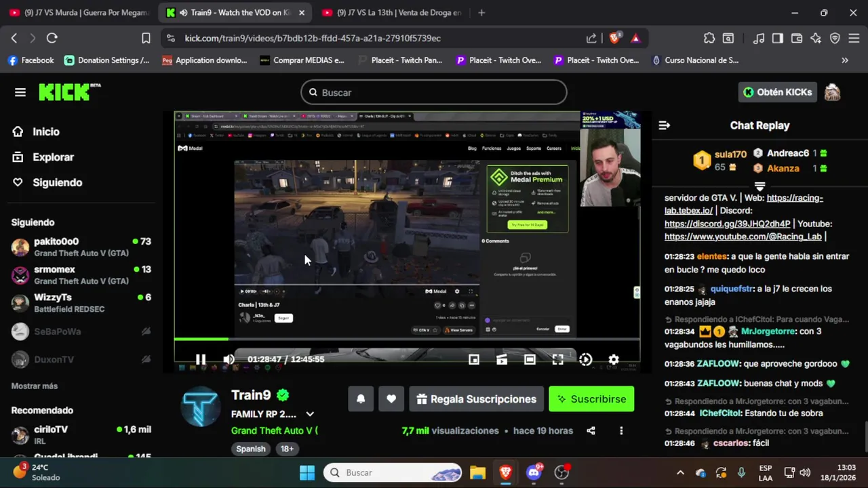Open discord.gg link in chat
The height and width of the screenshot is (488, 868).
(727, 224)
